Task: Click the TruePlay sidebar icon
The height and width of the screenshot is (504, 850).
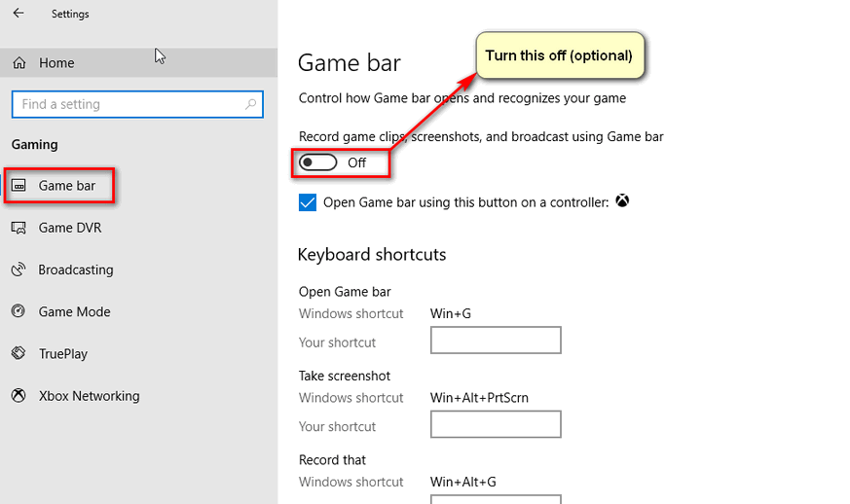Action: click(x=18, y=353)
